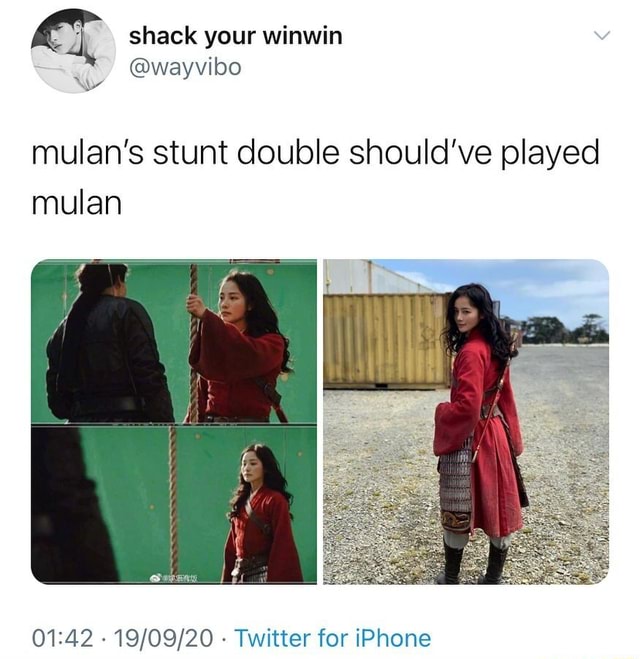Click the yellow shipping container in right photo
This screenshot has height=659, width=640.
pos(387,340)
